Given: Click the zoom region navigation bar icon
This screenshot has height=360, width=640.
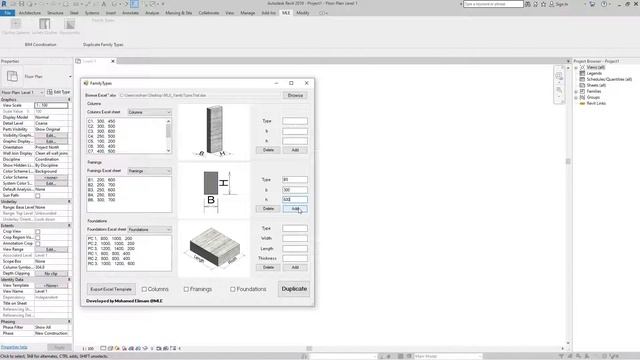Looking at the screenshot, I should coord(559,91).
